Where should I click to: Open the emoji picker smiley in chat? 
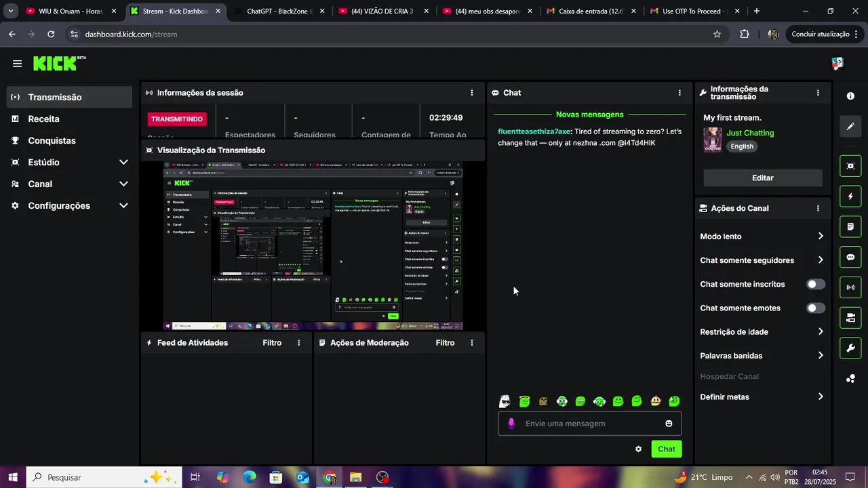pyautogui.click(x=669, y=424)
